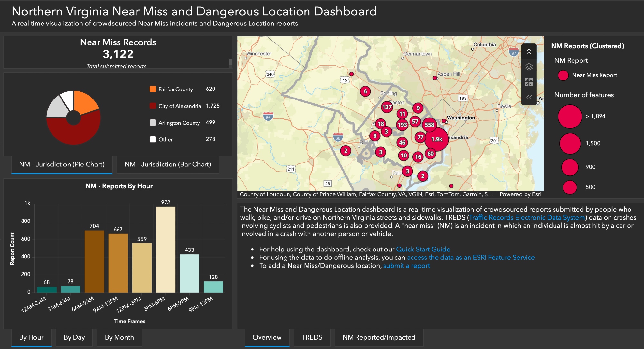Click the cluster marker labeled 60
644x349 pixels.
pos(431,154)
